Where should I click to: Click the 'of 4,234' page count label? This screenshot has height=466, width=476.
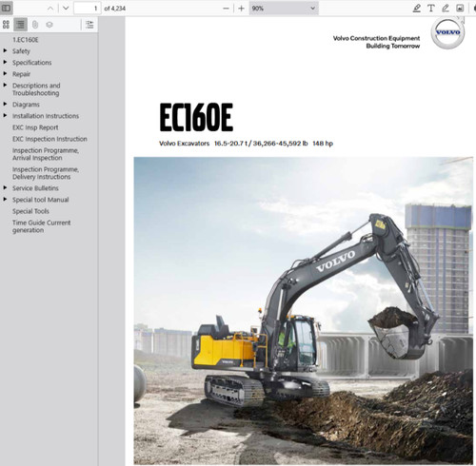pyautogui.click(x=114, y=9)
